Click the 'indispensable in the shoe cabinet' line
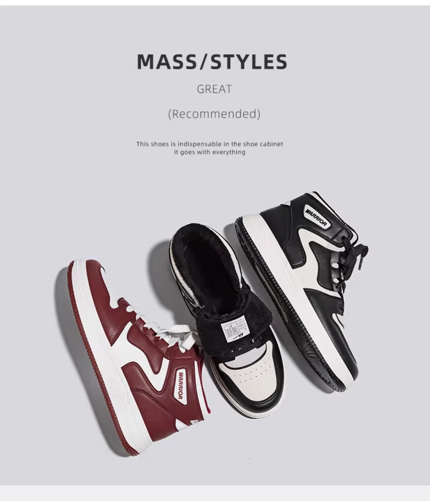Image resolution: width=430 pixels, height=504 pixels. pyautogui.click(x=210, y=144)
